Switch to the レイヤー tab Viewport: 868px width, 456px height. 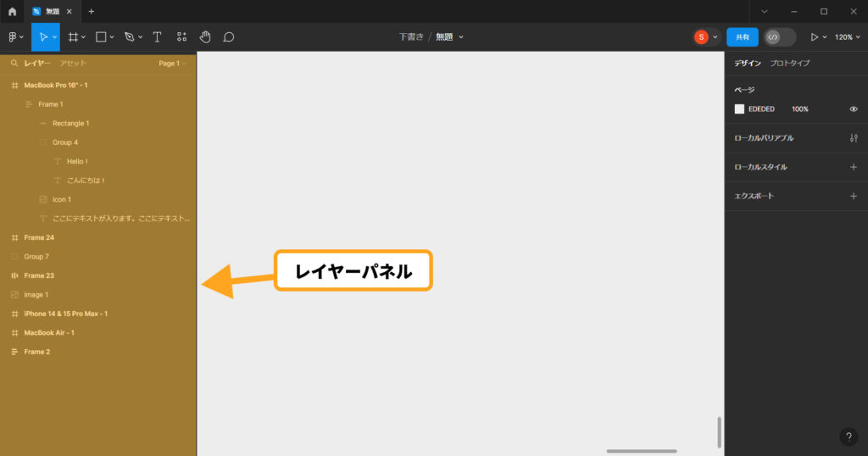tap(37, 63)
